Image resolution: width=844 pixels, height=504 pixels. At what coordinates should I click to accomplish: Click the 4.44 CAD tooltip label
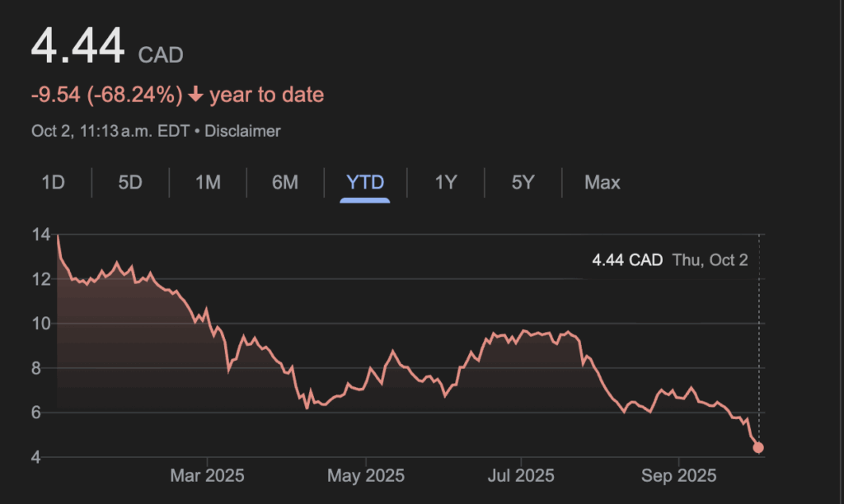pyautogui.click(x=627, y=261)
